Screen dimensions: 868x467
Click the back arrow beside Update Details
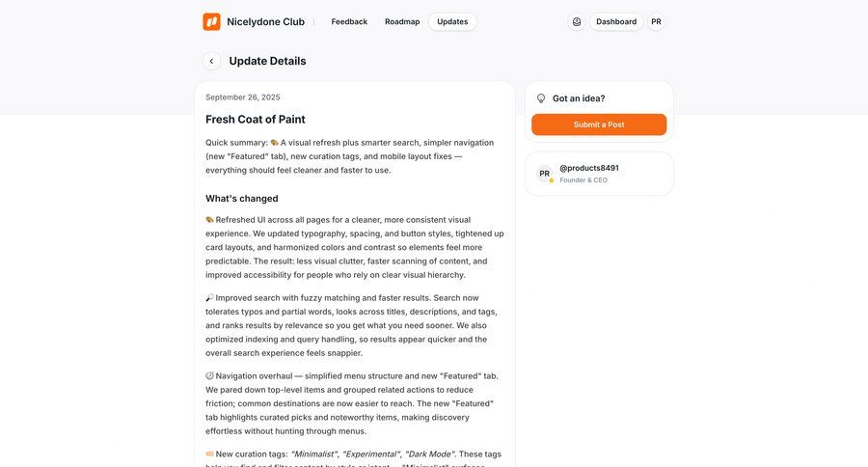211,61
